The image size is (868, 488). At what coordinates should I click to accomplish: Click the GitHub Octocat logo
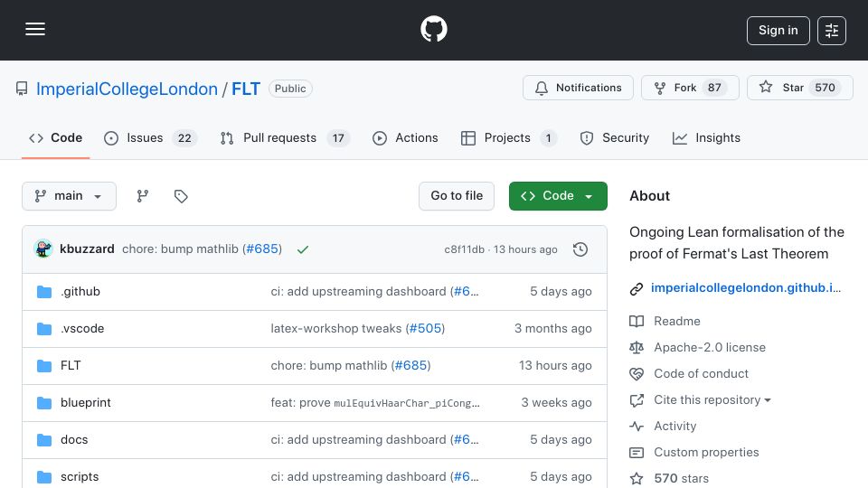(433, 29)
